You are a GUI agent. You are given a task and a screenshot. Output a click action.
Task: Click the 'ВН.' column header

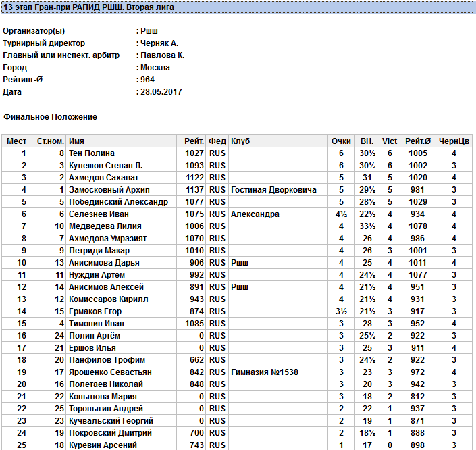[367, 141]
